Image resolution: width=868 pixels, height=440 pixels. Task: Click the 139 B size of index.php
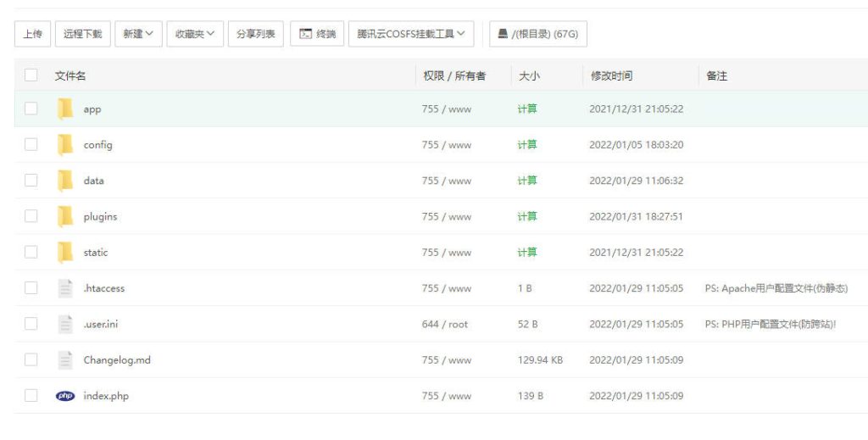[x=531, y=396]
